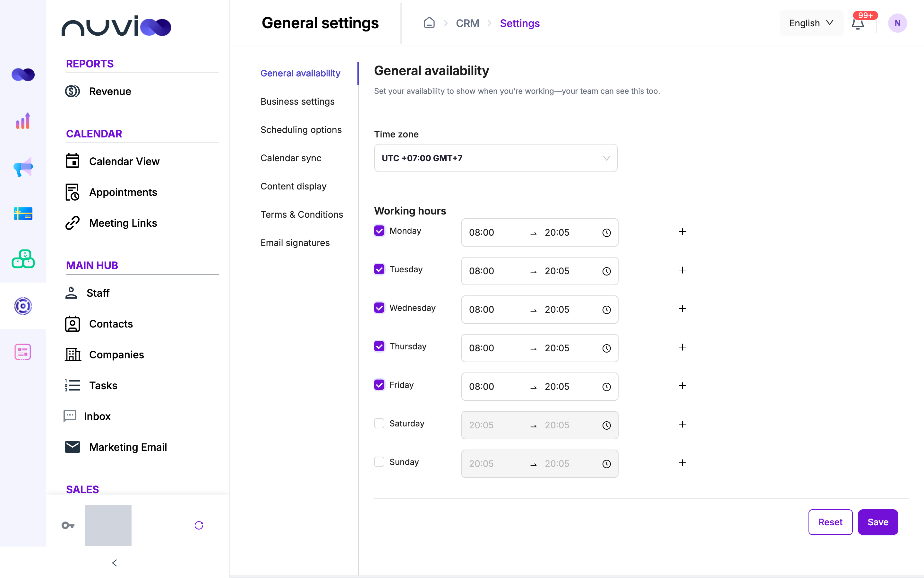Select the Calendar sync tab

(291, 158)
